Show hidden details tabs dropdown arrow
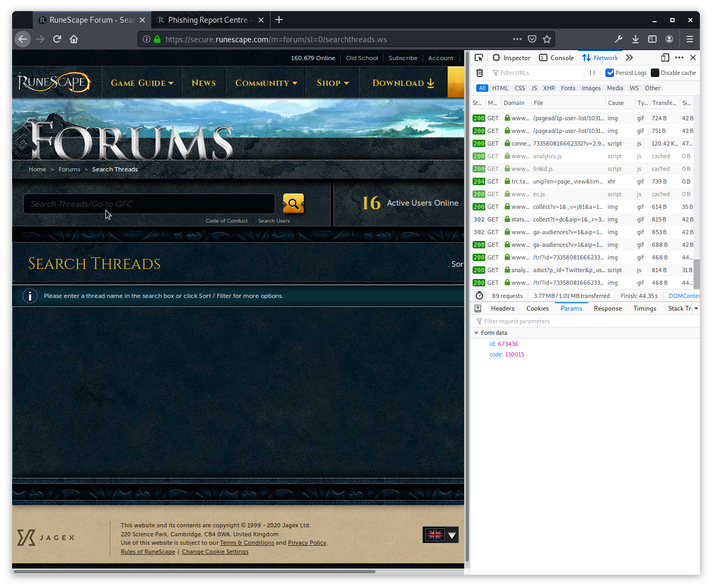This screenshot has height=588, width=712. [x=696, y=309]
